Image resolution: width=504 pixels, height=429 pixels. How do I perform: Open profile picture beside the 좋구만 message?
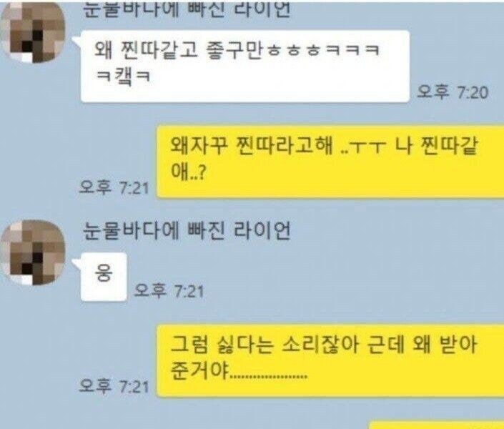(x=32, y=31)
